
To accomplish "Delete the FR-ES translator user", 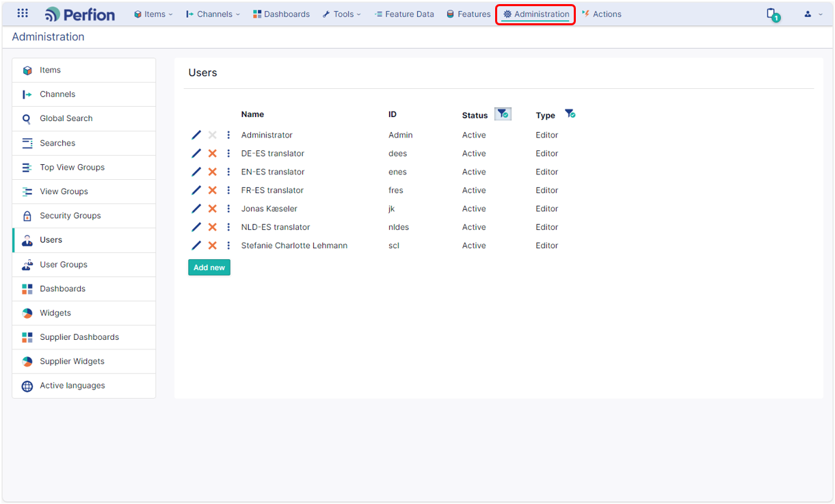I will (x=213, y=191).
